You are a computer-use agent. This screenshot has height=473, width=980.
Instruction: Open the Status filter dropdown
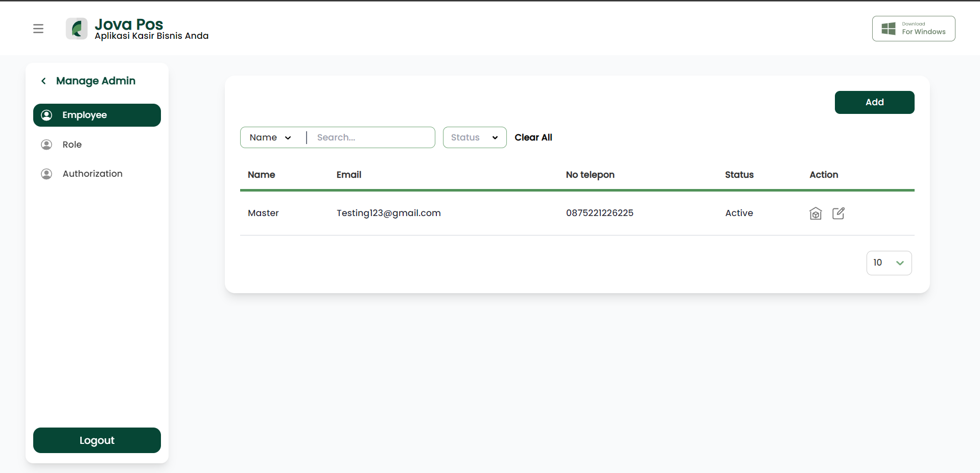475,137
